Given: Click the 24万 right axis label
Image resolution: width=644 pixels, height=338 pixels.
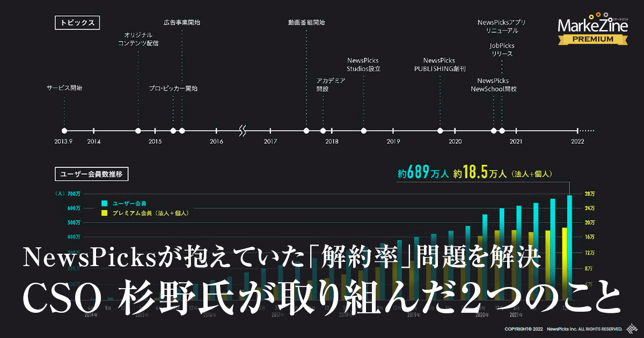Looking at the screenshot, I should click(x=590, y=208).
